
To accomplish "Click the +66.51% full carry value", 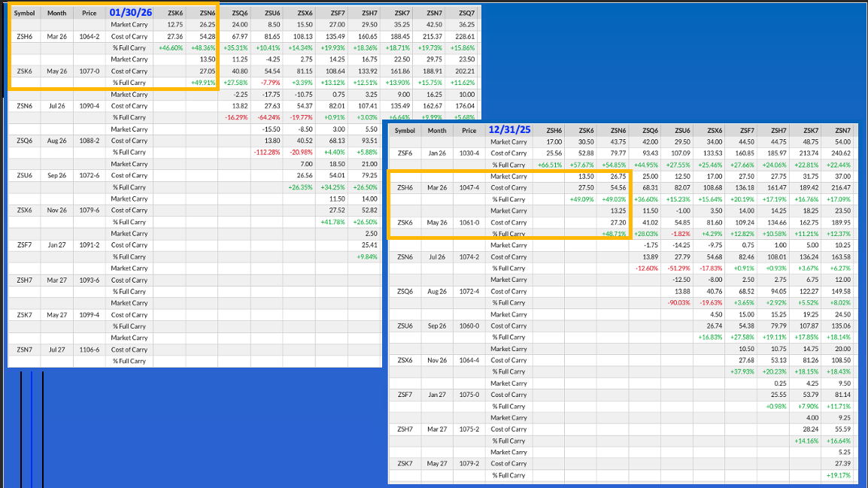I will [550, 165].
